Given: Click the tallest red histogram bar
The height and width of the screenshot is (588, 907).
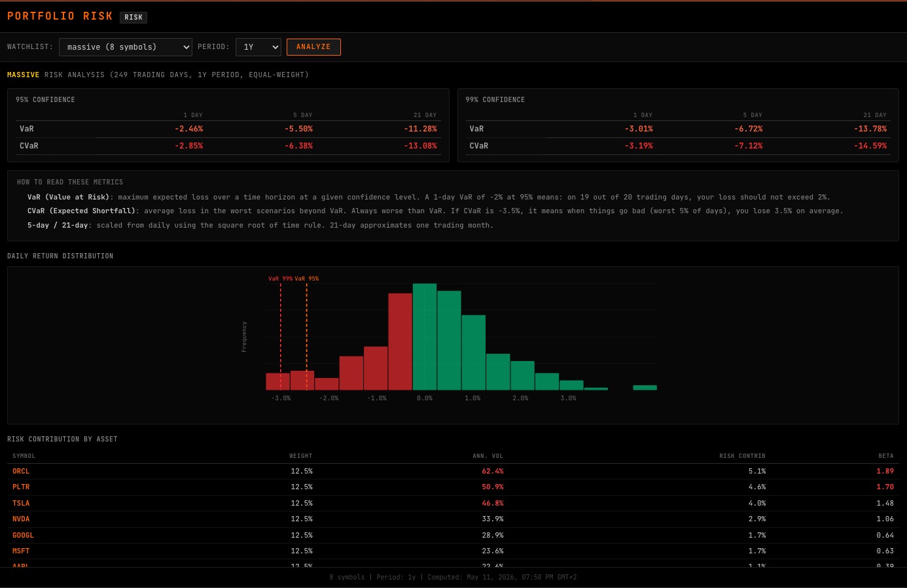Looking at the screenshot, I should coord(400,341).
